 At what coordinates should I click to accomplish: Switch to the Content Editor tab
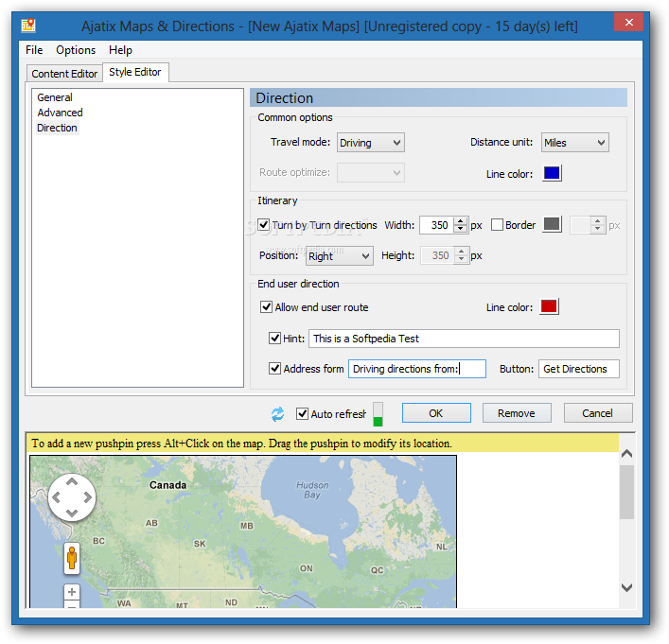coord(64,74)
